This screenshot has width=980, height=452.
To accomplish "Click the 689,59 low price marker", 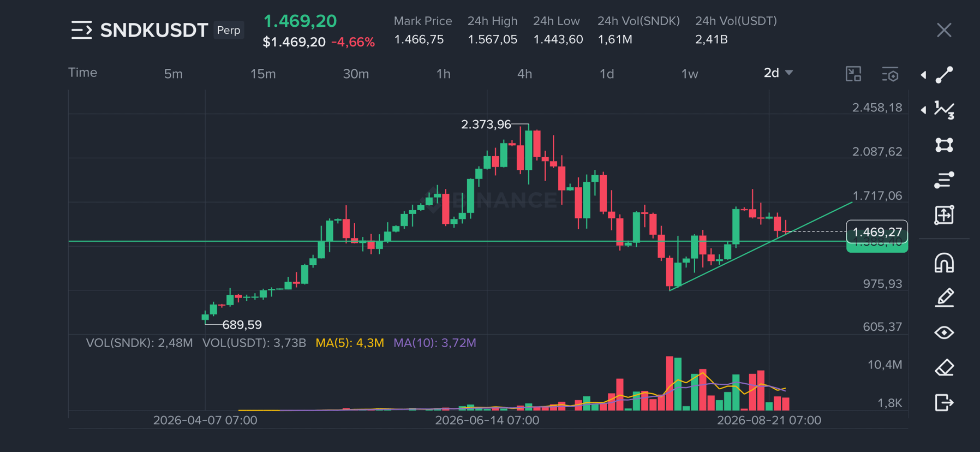I will [242, 325].
